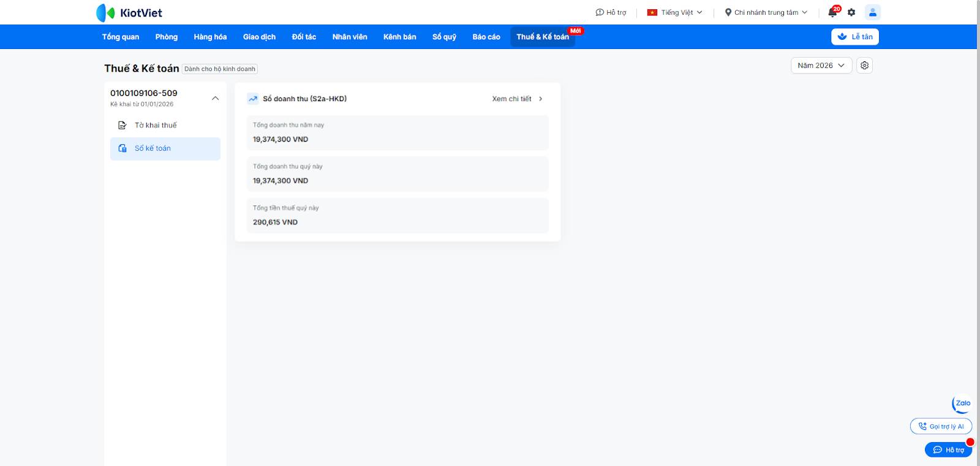Open the Nhân viên menu

(350, 37)
